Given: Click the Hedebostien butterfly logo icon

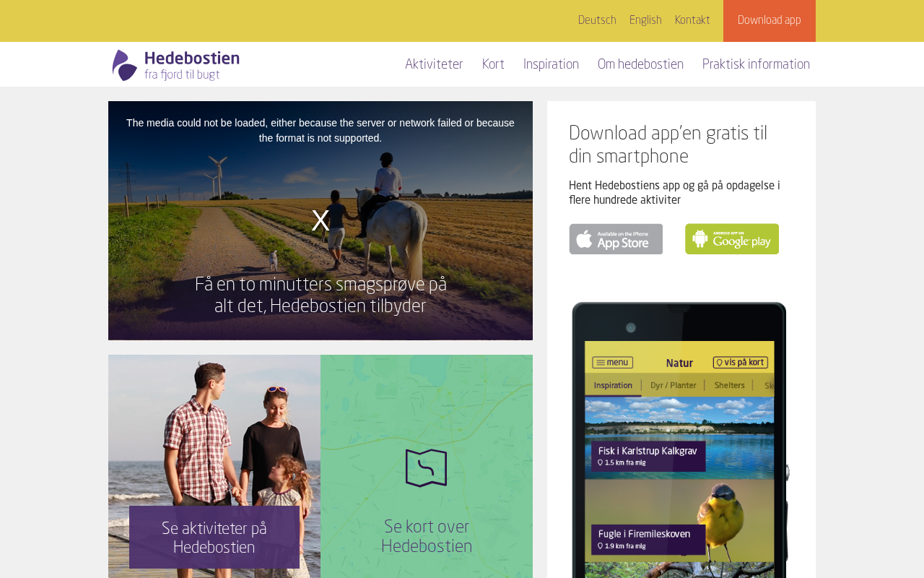Looking at the screenshot, I should (x=125, y=65).
